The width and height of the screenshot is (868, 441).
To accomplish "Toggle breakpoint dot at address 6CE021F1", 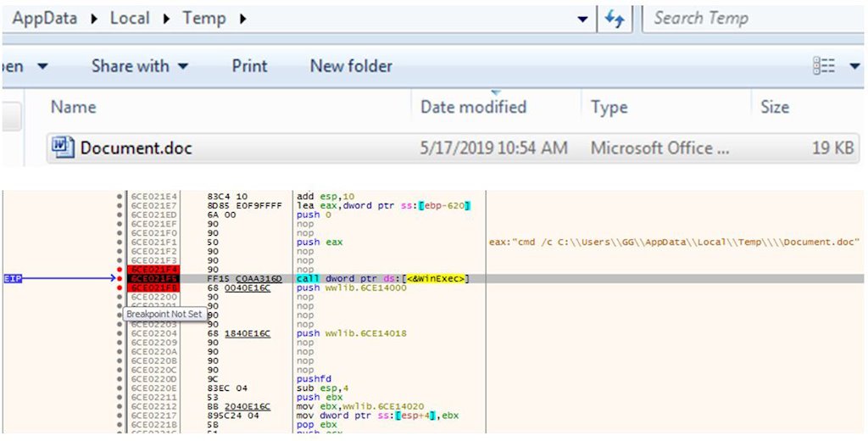I will tap(120, 242).
